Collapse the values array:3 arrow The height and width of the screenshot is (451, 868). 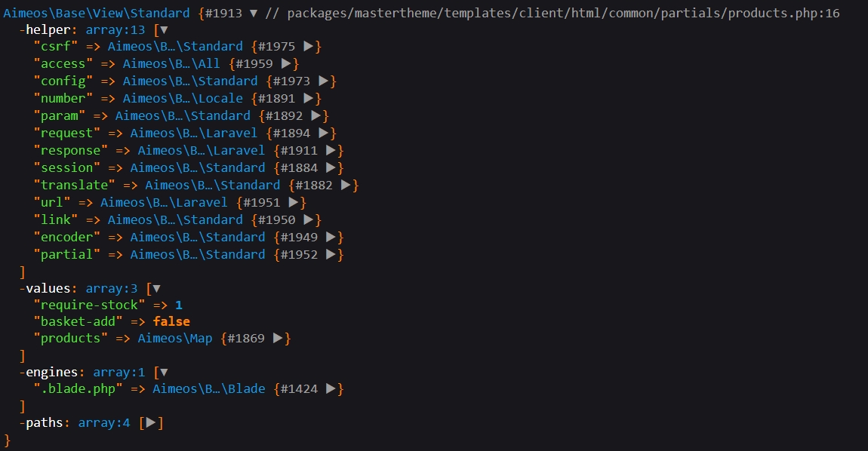[x=156, y=288]
